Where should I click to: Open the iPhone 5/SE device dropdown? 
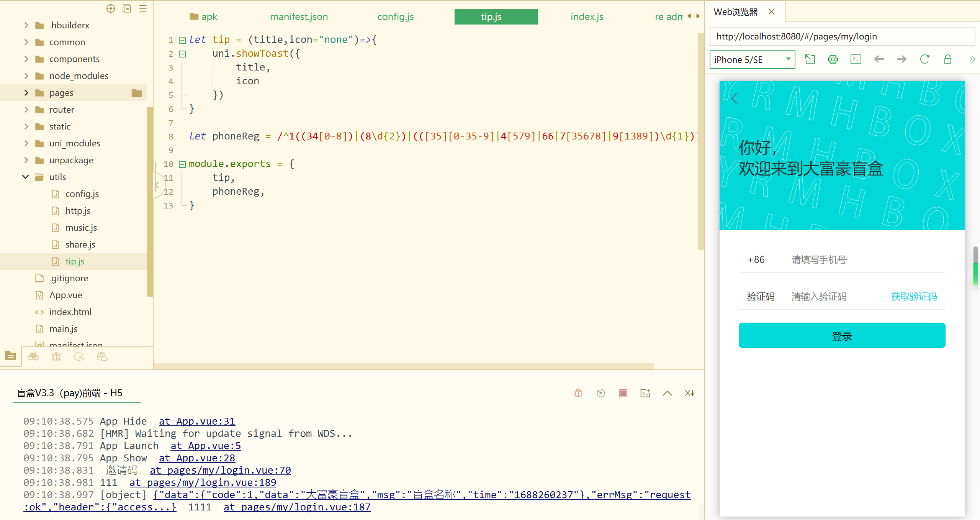tap(752, 59)
